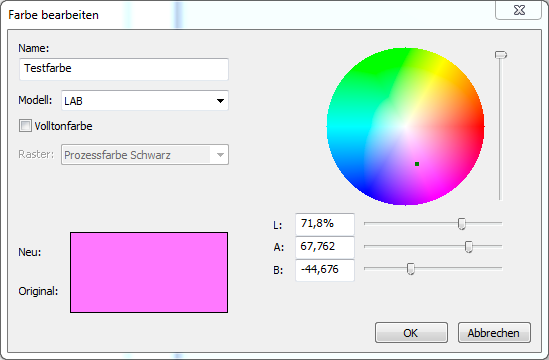Screen dimensions: 549x360
Task: Click the Neu/Original pink color preview
Action: click(x=149, y=272)
